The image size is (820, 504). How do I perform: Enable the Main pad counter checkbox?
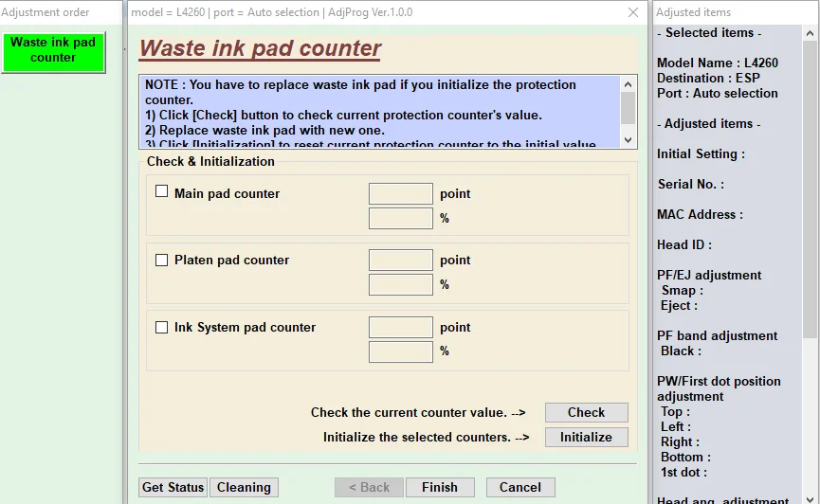(x=161, y=191)
